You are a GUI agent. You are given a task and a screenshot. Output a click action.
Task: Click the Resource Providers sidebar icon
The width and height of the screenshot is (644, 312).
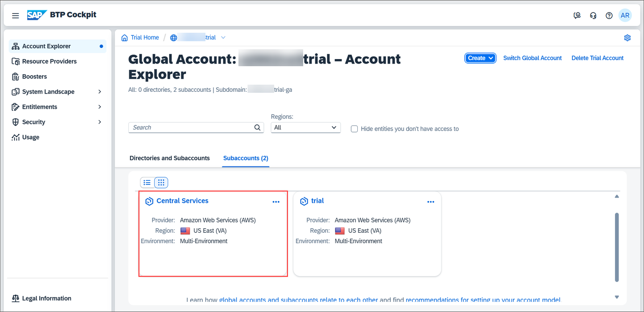click(x=15, y=61)
